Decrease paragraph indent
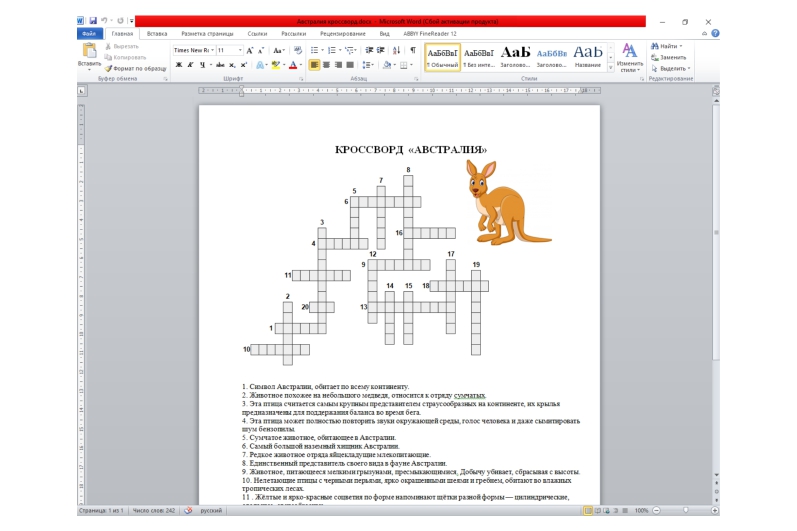The width and height of the screenshot is (797, 531). pyautogui.click(x=369, y=50)
